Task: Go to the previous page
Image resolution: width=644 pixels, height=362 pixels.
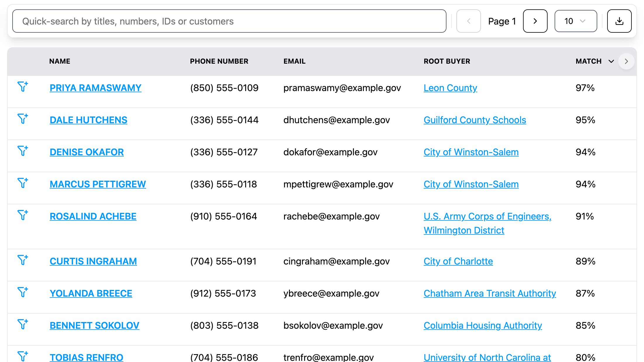Action: (x=468, y=21)
